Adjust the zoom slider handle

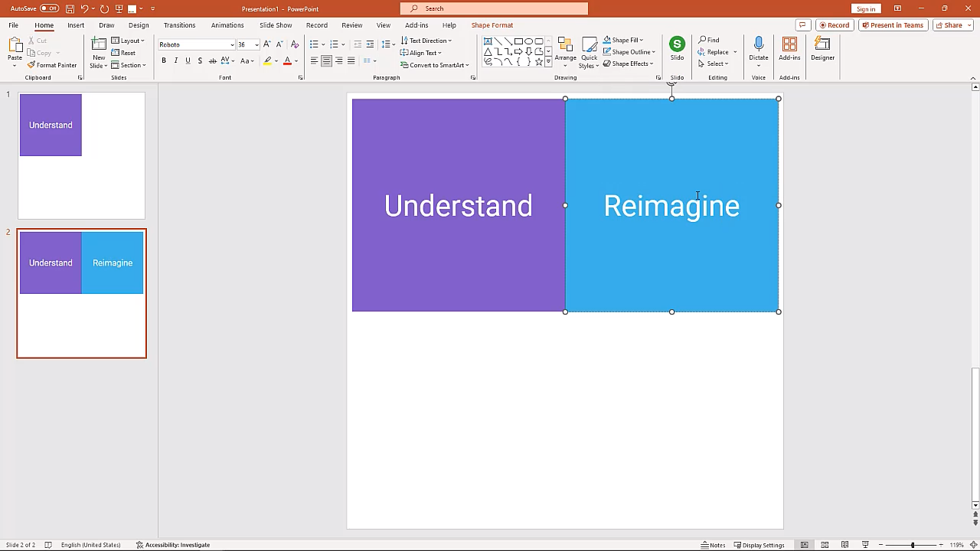coord(913,545)
